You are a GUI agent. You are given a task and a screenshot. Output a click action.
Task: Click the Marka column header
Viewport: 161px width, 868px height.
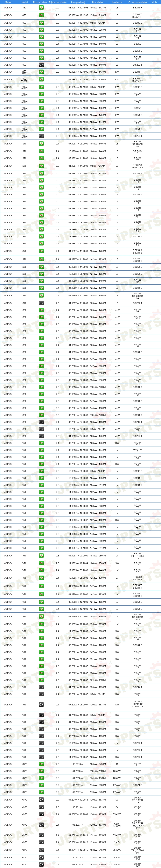pyautogui.click(x=8, y=2)
